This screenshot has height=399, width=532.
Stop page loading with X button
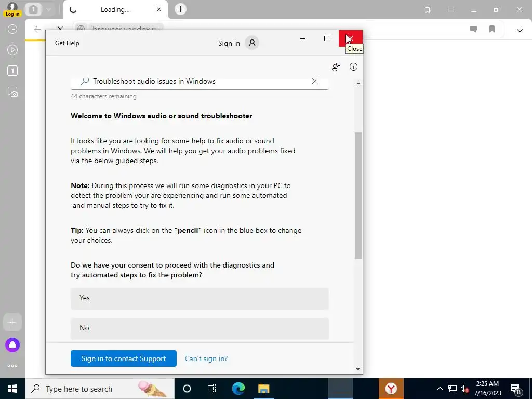tap(60, 28)
